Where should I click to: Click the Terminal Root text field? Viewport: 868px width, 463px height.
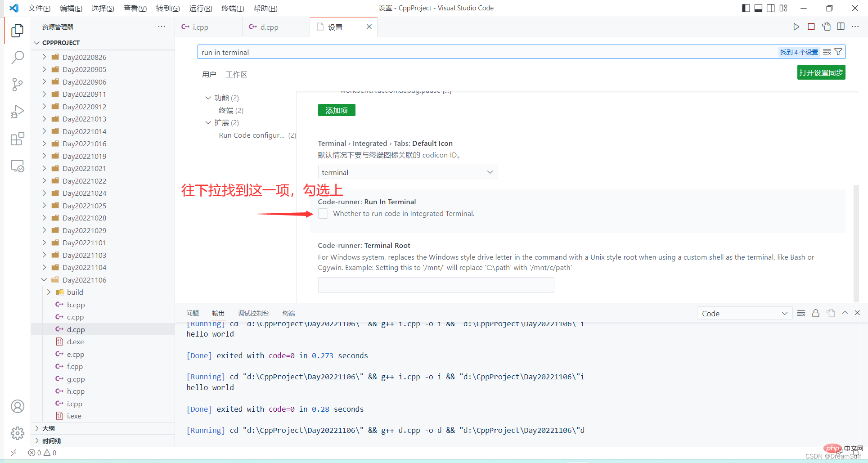tap(436, 285)
